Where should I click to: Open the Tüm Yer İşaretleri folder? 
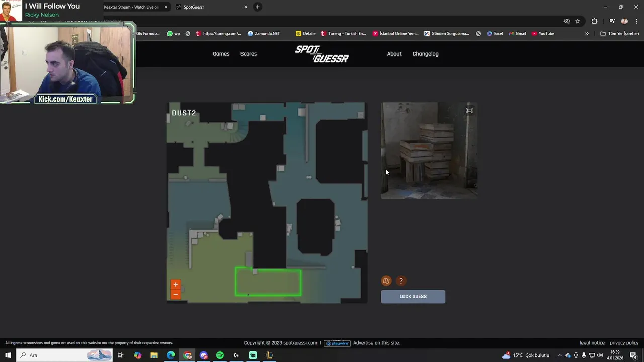pos(620,34)
